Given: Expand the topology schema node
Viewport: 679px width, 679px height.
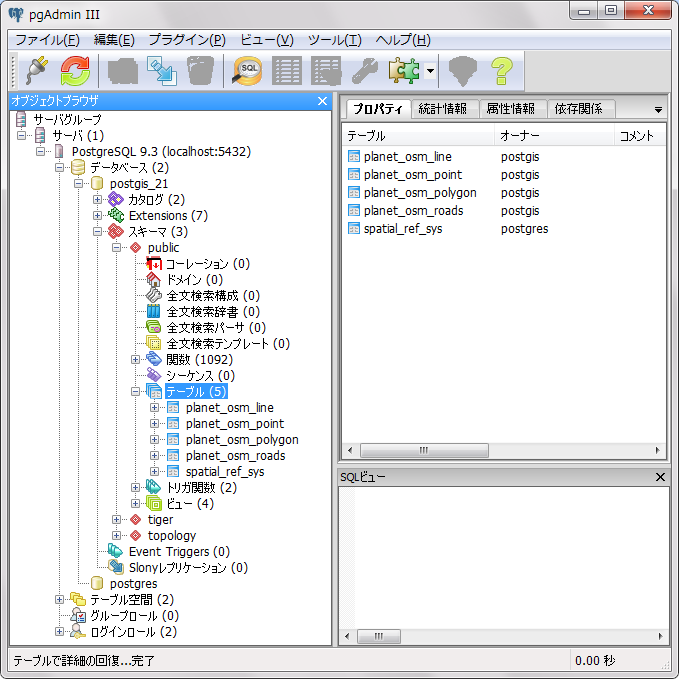Looking at the screenshot, I should point(116,535).
